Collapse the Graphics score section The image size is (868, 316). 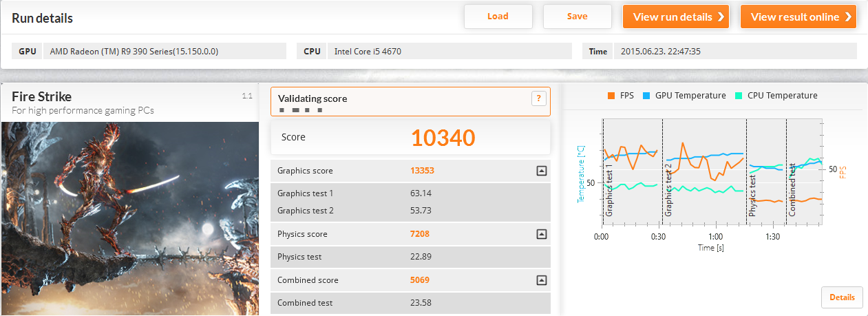pyautogui.click(x=542, y=171)
